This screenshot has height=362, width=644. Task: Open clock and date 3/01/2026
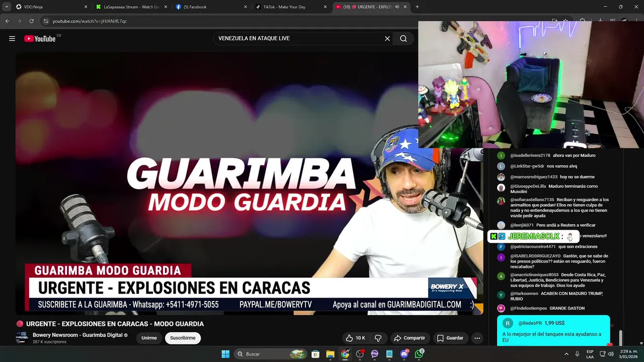628,354
